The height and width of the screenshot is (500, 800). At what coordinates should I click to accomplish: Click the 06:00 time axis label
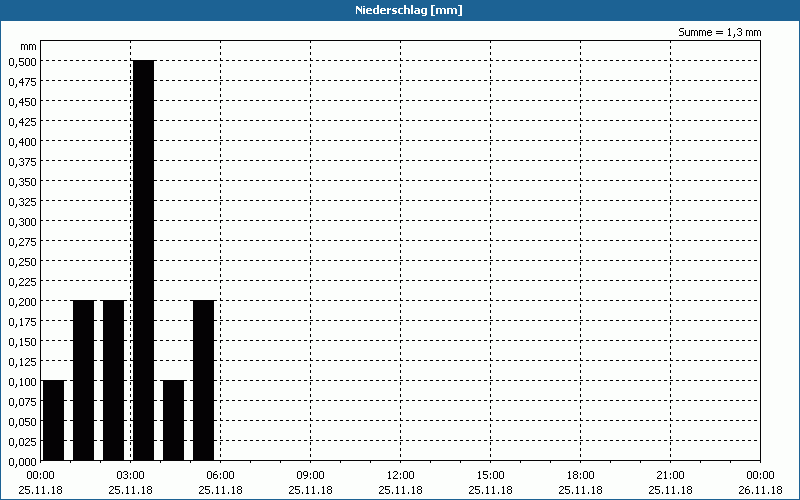coord(220,476)
